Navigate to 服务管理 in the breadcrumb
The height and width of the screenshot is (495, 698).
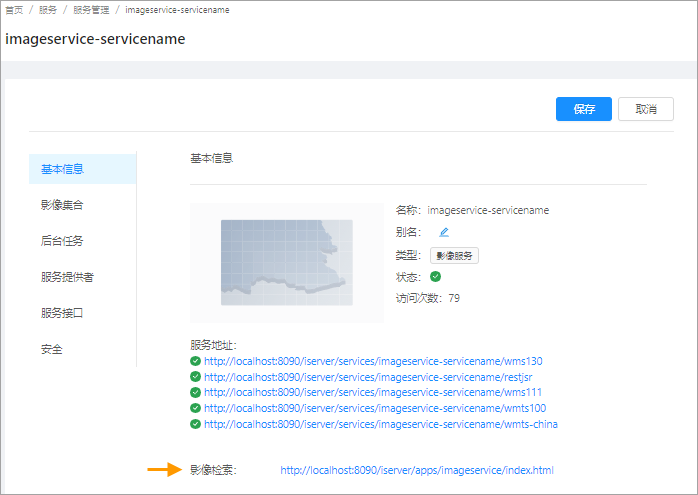(x=91, y=10)
